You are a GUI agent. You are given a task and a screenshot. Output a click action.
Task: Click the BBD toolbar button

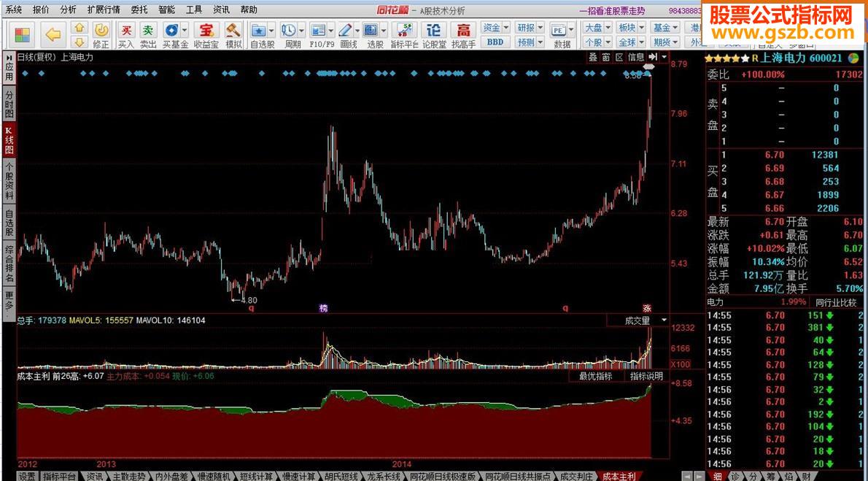pyautogui.click(x=495, y=42)
